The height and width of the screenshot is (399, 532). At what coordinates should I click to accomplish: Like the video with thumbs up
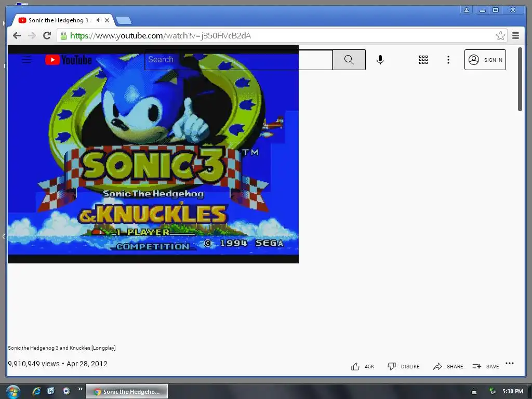click(362, 366)
